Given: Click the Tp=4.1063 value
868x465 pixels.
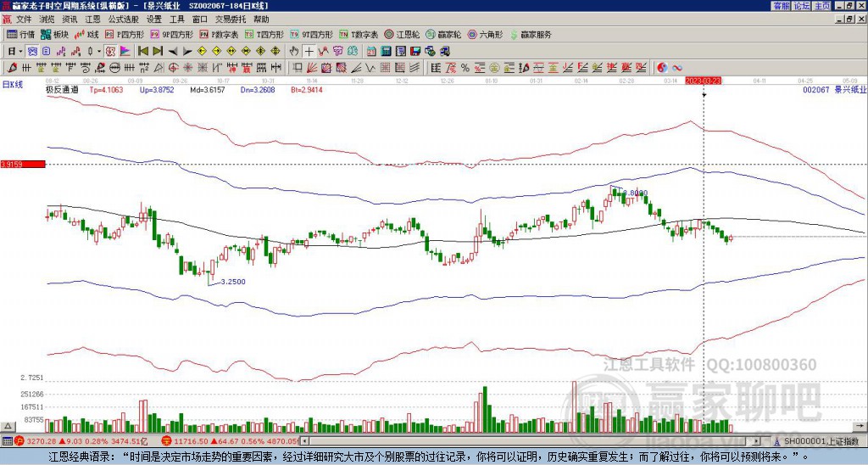Looking at the screenshot, I should [107, 89].
